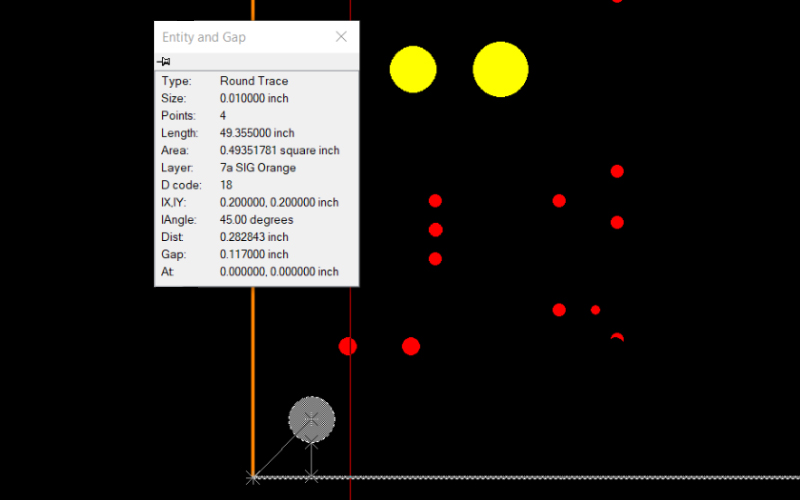Click the D code value 18

click(x=226, y=185)
